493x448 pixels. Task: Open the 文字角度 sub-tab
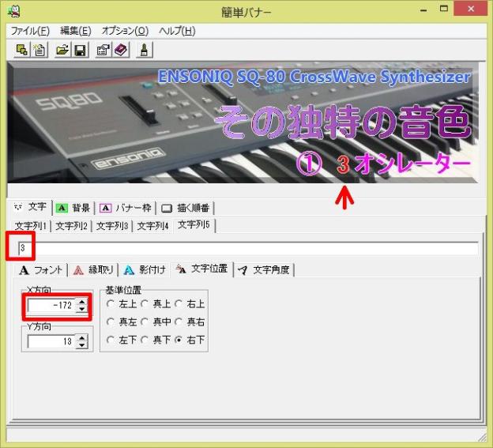(264, 269)
